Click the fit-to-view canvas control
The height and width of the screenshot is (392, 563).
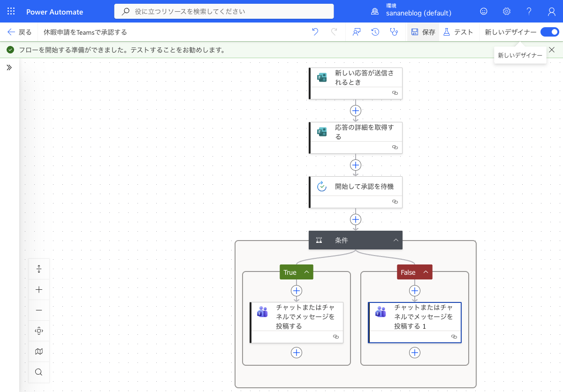click(x=39, y=331)
